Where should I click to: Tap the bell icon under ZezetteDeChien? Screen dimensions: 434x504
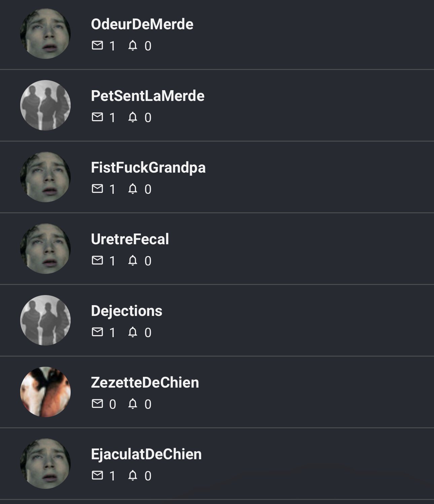coord(133,403)
